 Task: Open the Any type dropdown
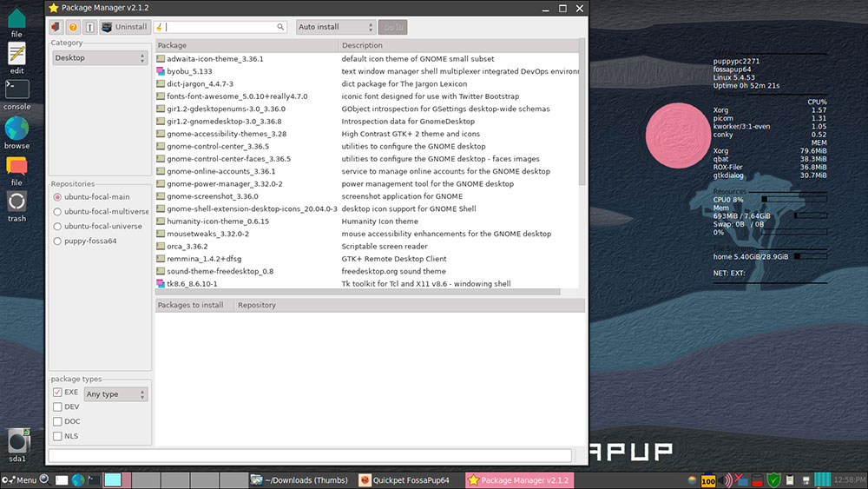click(115, 393)
